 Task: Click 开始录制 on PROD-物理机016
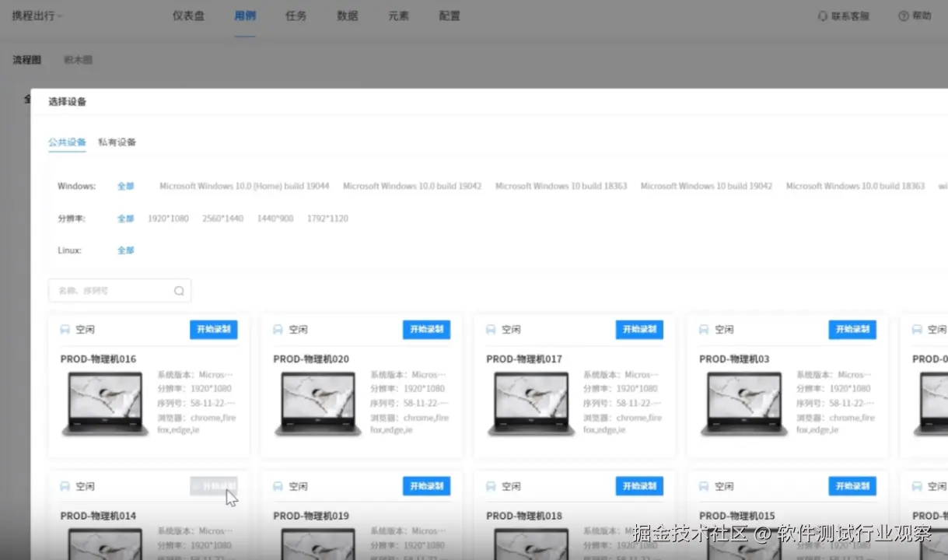pos(214,330)
